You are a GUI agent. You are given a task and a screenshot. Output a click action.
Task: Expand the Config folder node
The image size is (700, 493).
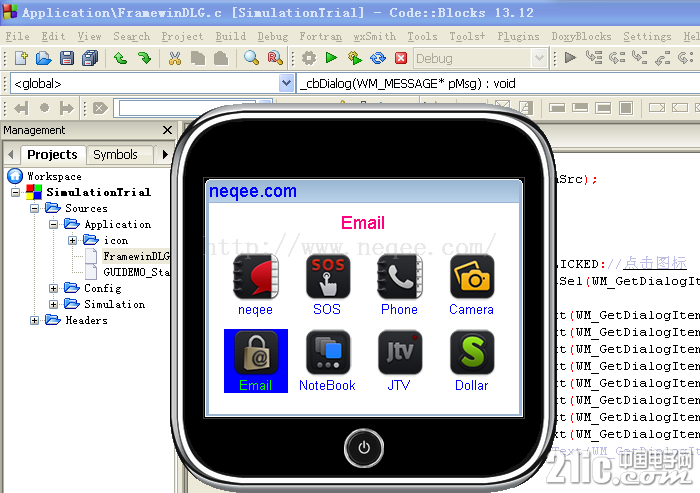pos(54,288)
